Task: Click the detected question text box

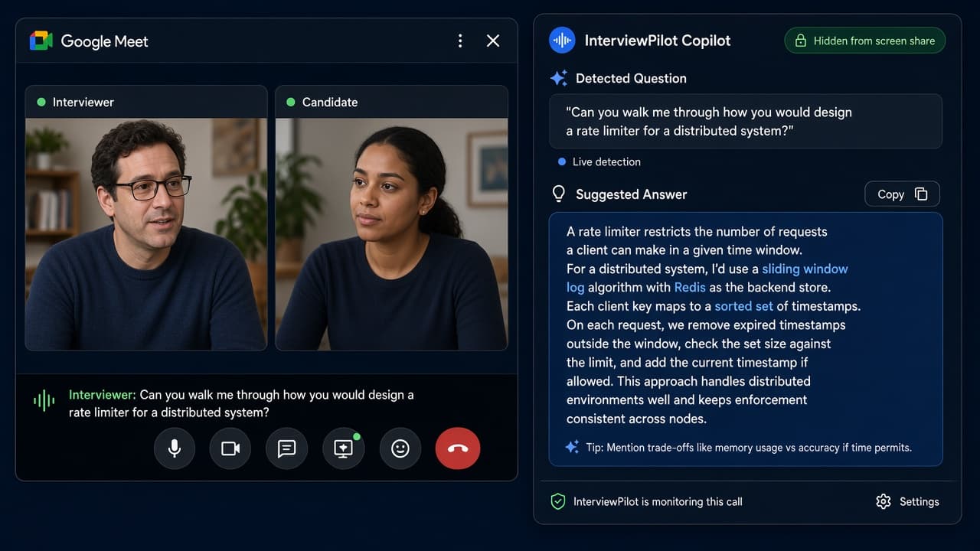Action: click(x=746, y=122)
